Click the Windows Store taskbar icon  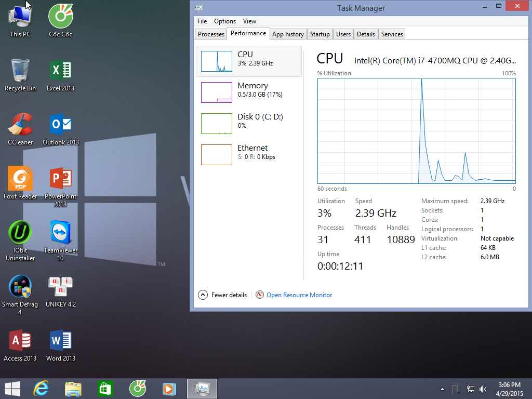(105, 389)
